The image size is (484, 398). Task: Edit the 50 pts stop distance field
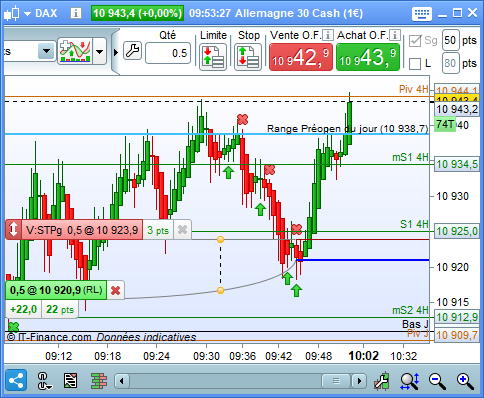pyautogui.click(x=451, y=40)
